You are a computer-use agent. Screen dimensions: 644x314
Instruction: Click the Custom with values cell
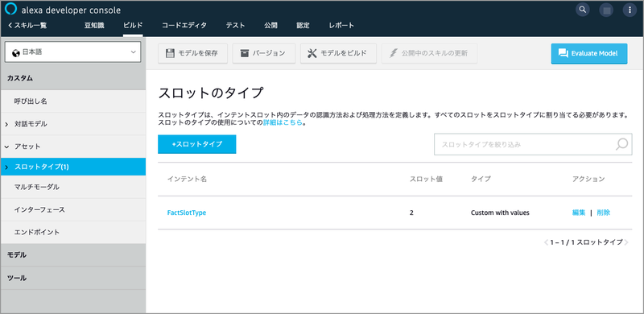point(500,213)
